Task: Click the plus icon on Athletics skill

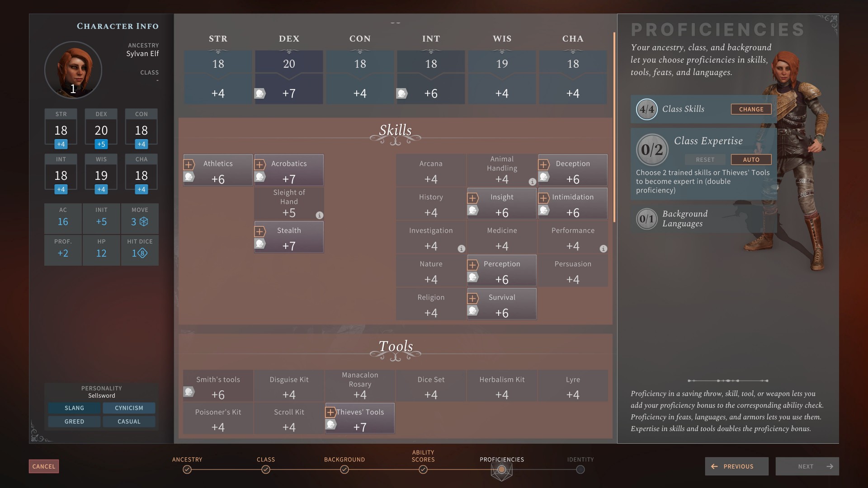Action: point(189,164)
